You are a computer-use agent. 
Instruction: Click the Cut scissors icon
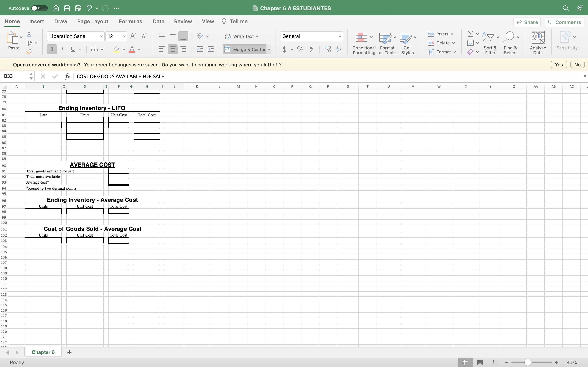29,34
